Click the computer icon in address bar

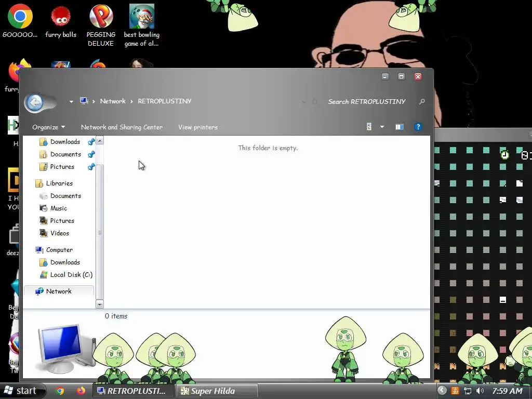click(x=84, y=101)
